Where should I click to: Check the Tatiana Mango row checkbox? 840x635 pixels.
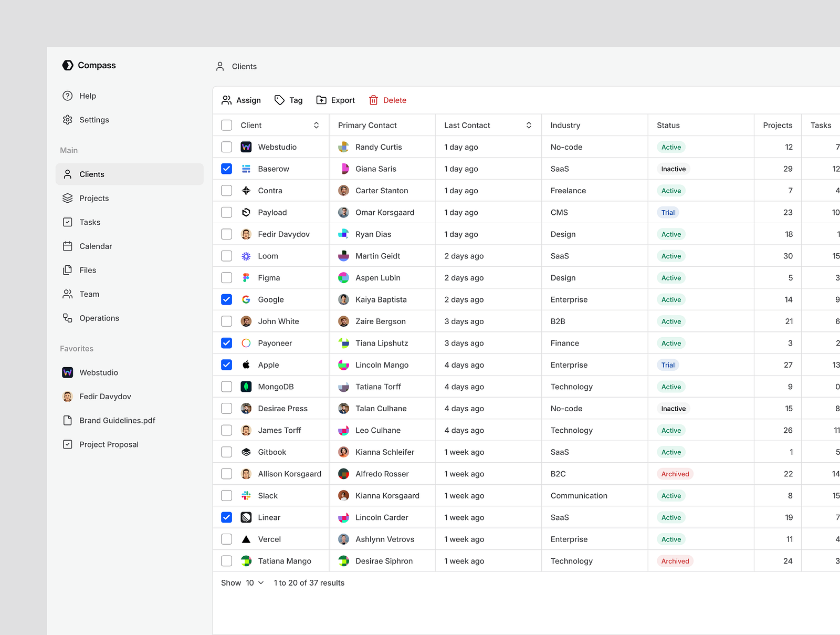227,561
